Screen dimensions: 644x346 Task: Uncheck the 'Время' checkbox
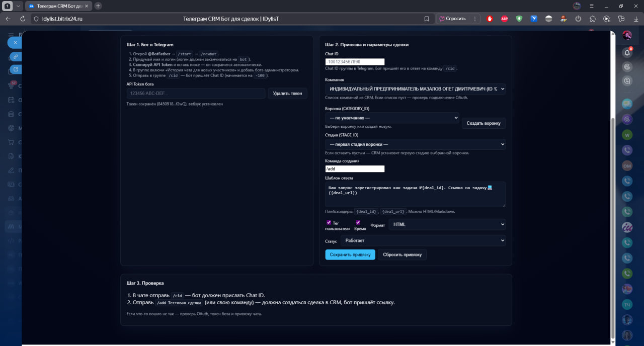[x=358, y=222]
